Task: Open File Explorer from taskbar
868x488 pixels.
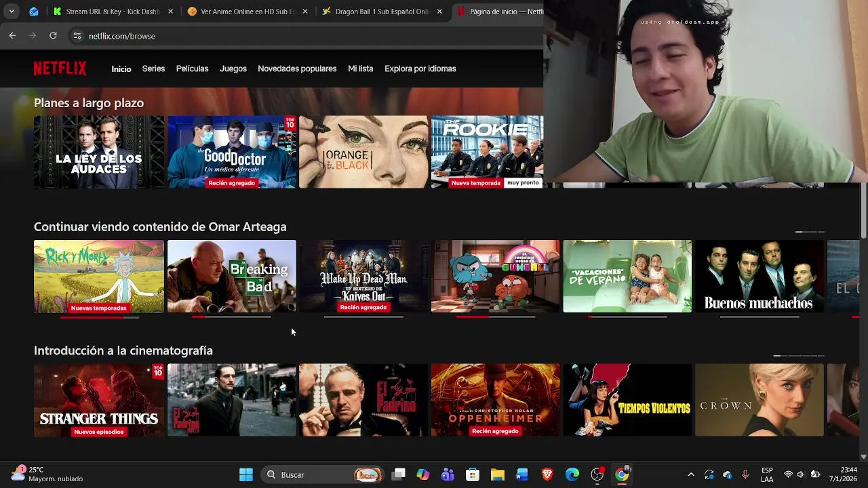Action: 498,474
